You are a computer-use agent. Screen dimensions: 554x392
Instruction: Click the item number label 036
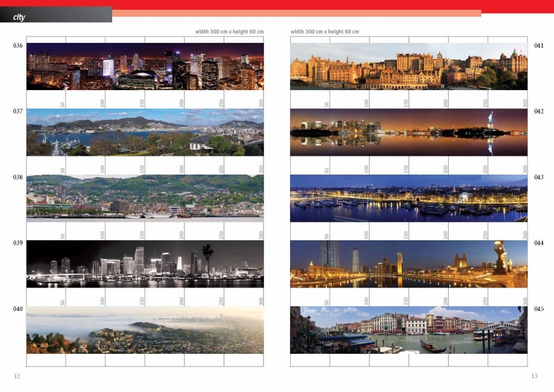(x=18, y=46)
